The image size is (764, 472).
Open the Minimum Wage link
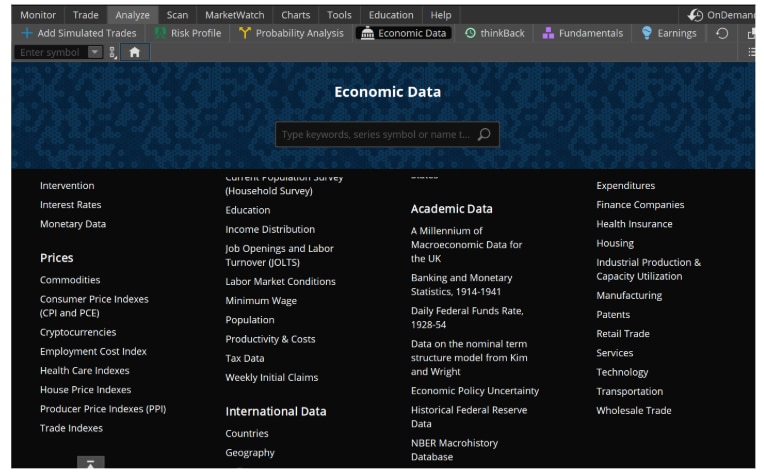(x=261, y=301)
